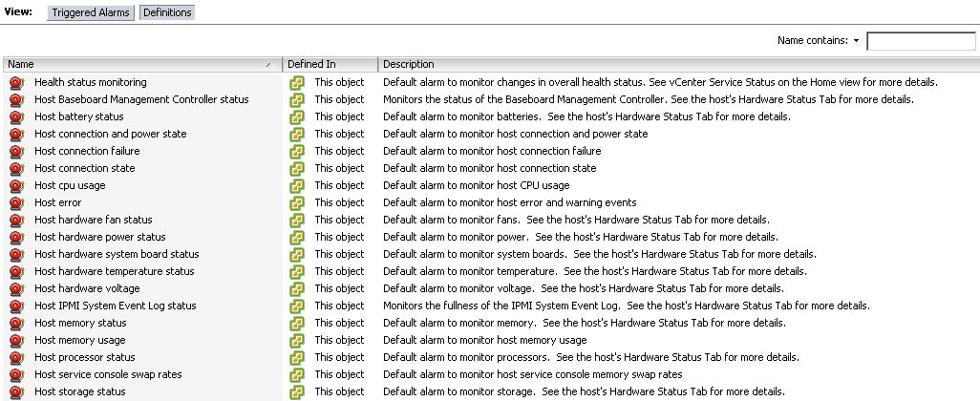Click description 'Default alarm to monitor host memory usage'

tap(485, 340)
